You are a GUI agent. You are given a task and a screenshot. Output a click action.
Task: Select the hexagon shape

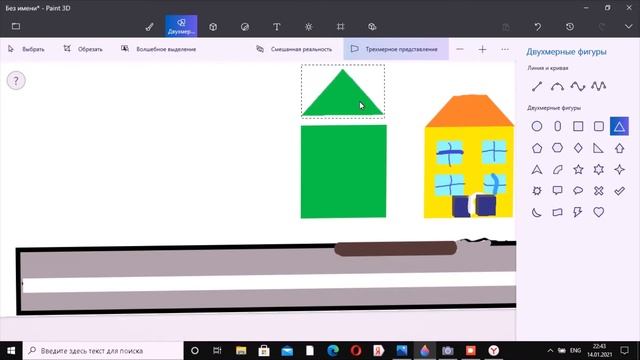[558, 148]
